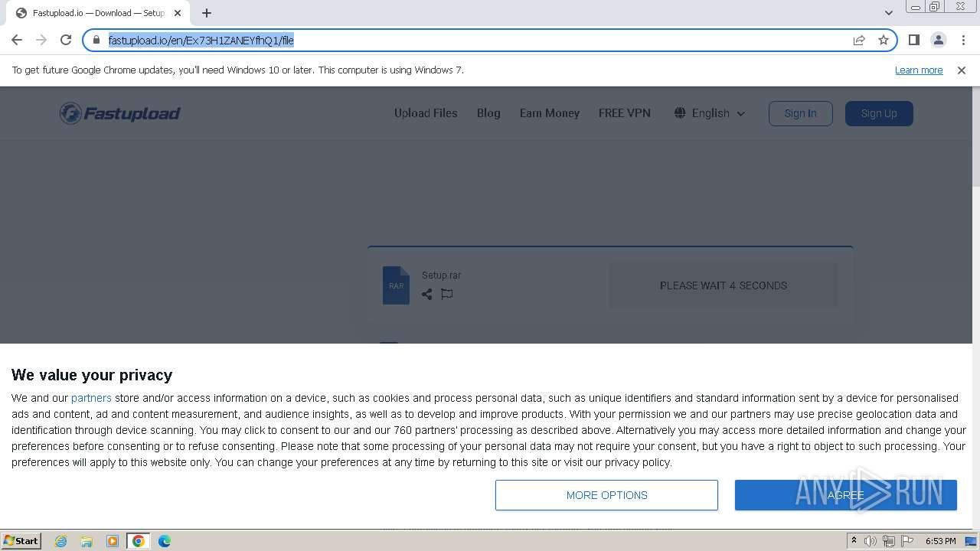980x551 pixels.
Task: Click the share icon under Setup.rar
Action: click(426, 294)
